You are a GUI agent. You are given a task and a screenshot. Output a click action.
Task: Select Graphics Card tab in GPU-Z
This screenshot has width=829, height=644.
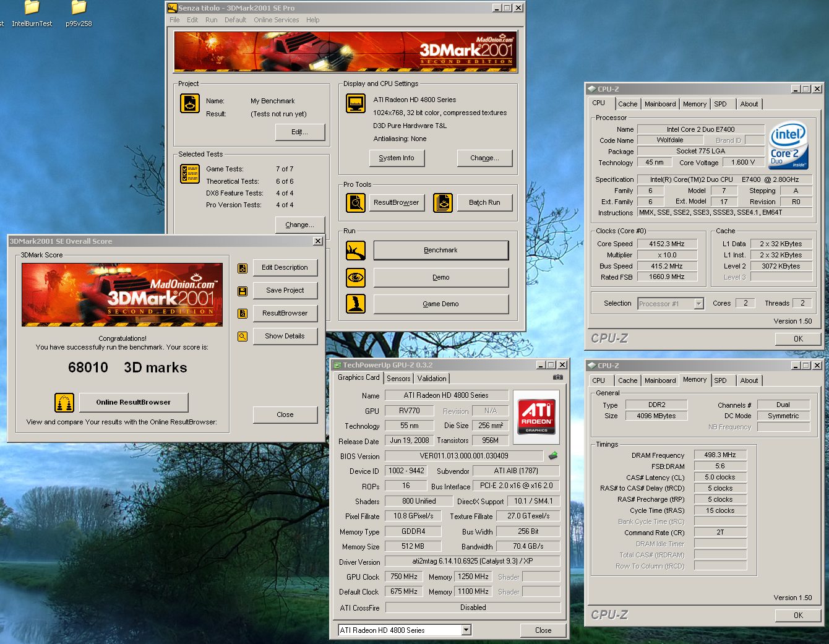pyautogui.click(x=358, y=377)
